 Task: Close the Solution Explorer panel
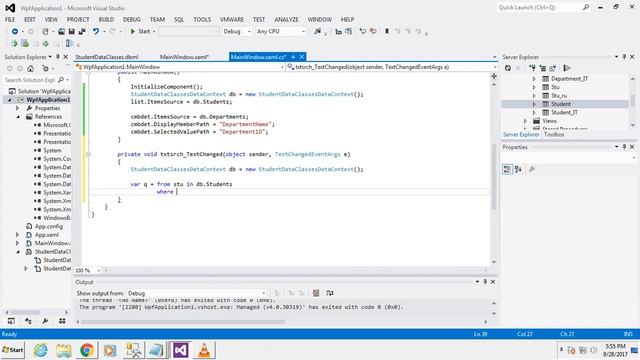coord(65,57)
